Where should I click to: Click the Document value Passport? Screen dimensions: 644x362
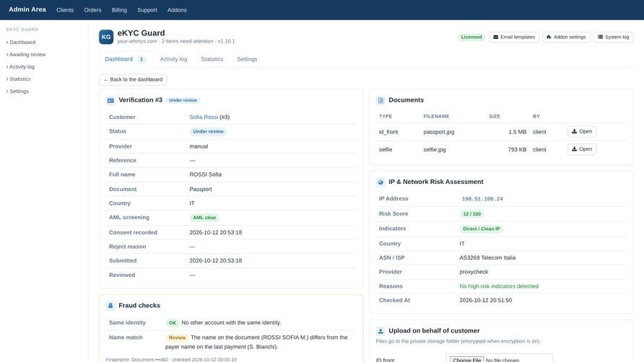pyautogui.click(x=201, y=189)
